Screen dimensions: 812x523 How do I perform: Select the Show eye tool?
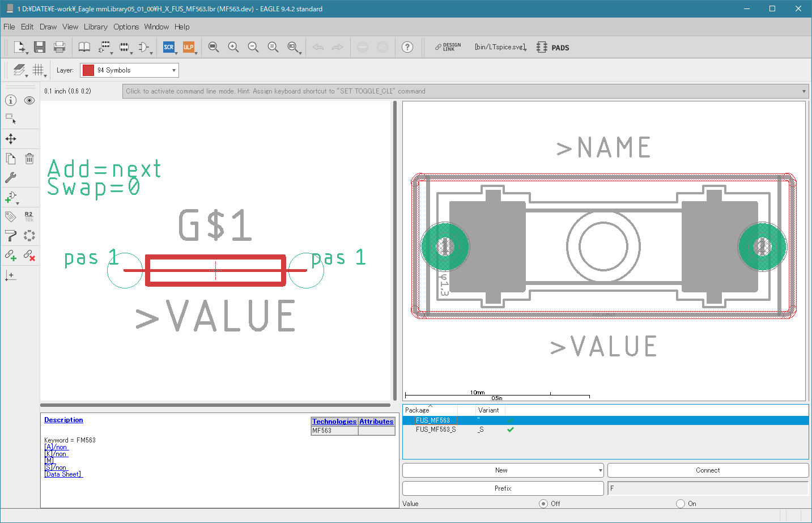coord(29,100)
